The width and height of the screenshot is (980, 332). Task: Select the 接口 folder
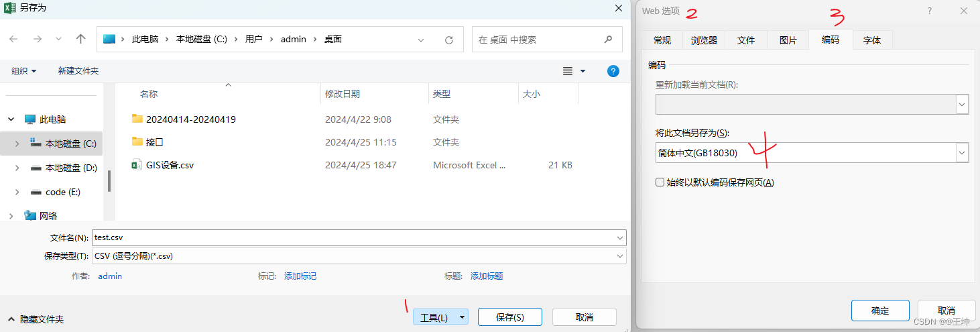[155, 142]
